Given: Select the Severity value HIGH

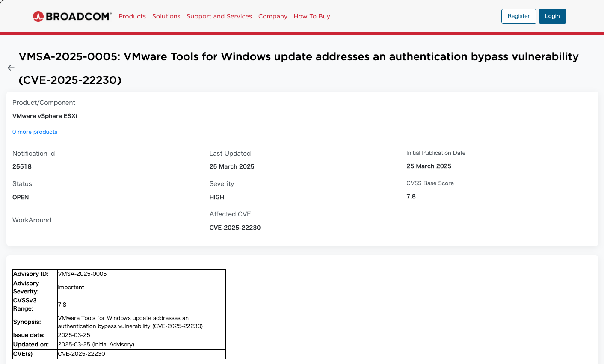Looking at the screenshot, I should (x=217, y=197).
